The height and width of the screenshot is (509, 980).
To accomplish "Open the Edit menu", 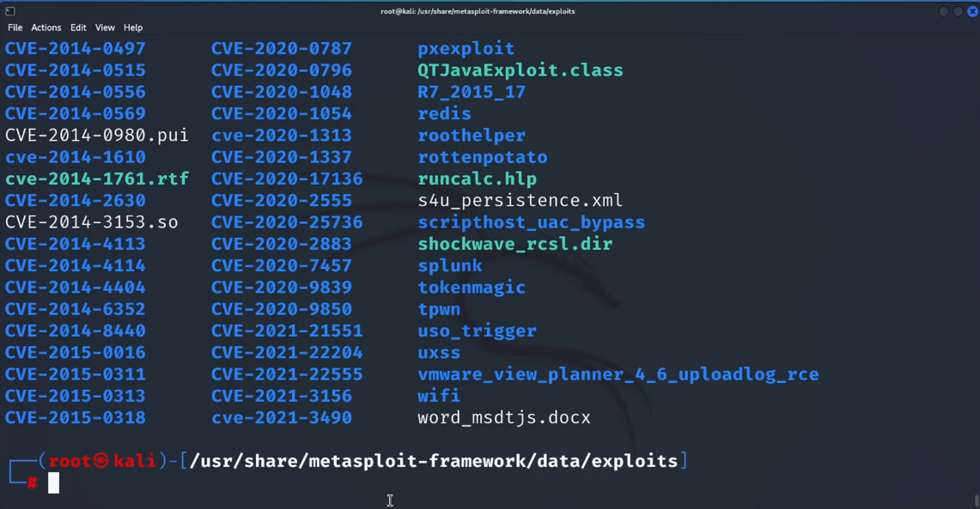I will 78,27.
